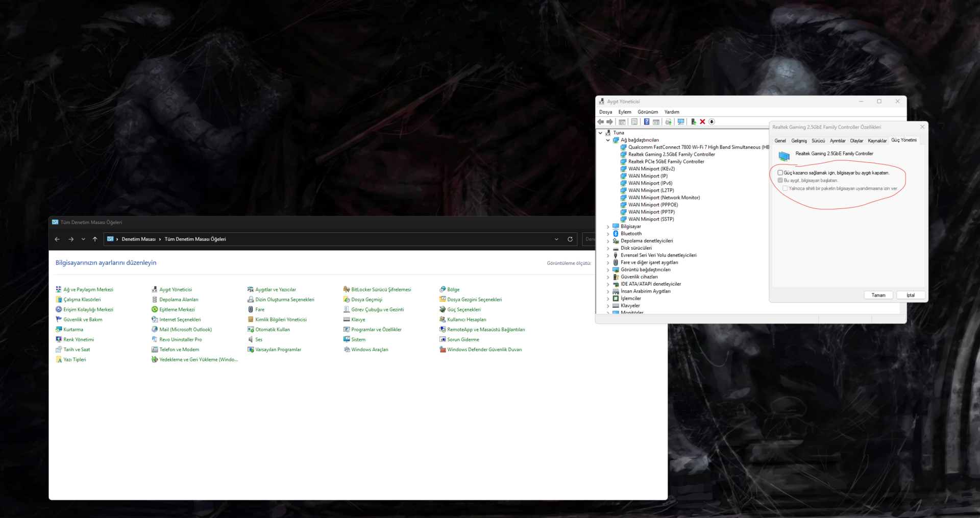The width and height of the screenshot is (980, 518).
Task: Scan for hardware changes using monitor toolbar icon
Action: (x=680, y=122)
